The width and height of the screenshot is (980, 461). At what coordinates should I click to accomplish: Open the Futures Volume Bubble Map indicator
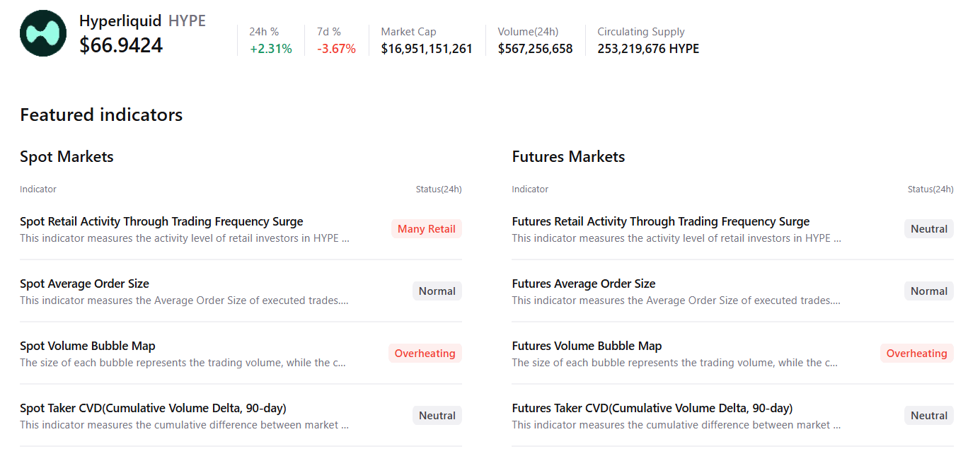coord(587,346)
